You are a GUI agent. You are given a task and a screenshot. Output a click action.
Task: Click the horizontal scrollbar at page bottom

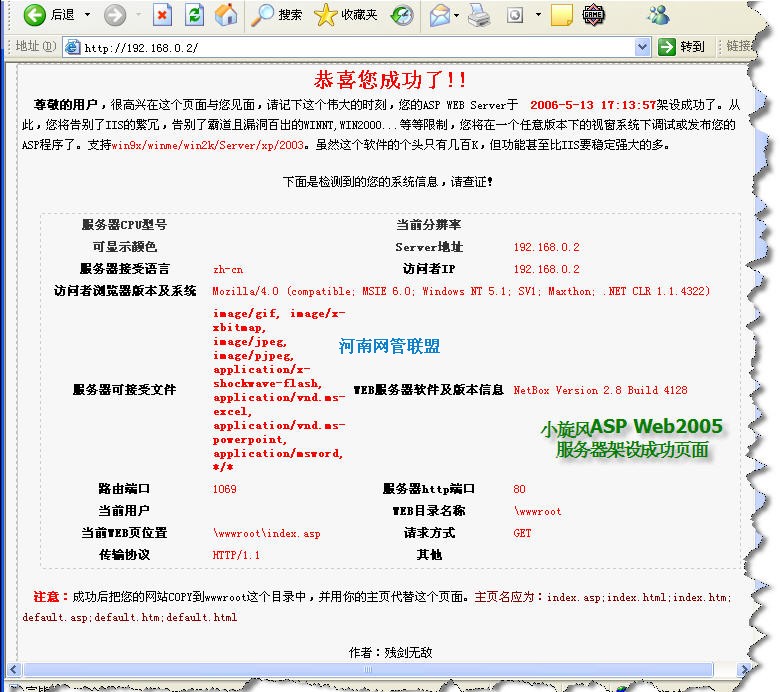click(380, 669)
